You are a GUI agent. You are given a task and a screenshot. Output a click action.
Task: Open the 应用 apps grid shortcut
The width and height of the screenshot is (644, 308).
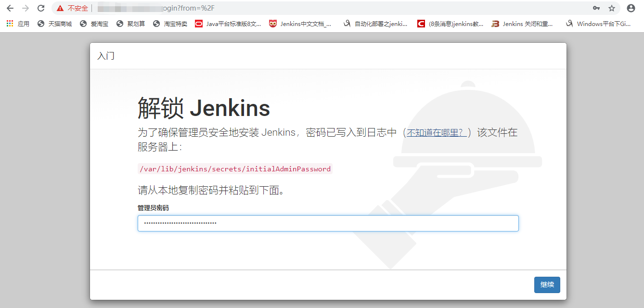point(18,24)
